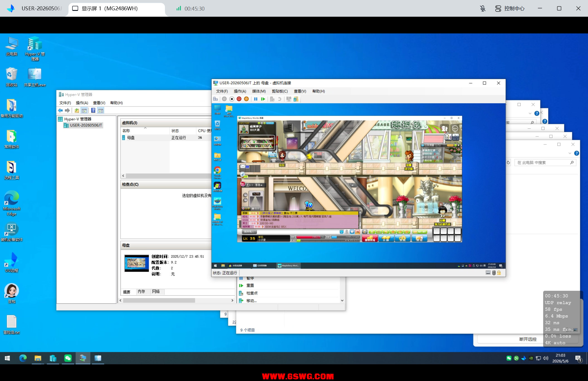Switch to the 摘要 tab
Viewport: 588px width, 381px height.
127,292
